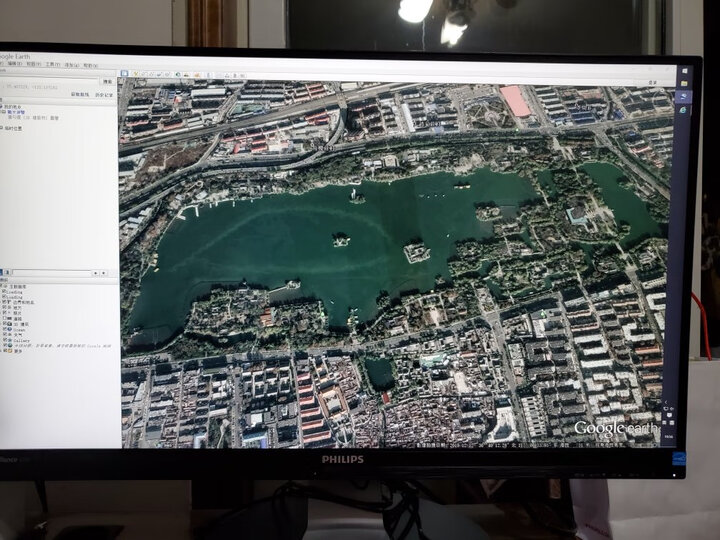
Task: Click the Email icon in the toolbar
Action: (x=218, y=75)
